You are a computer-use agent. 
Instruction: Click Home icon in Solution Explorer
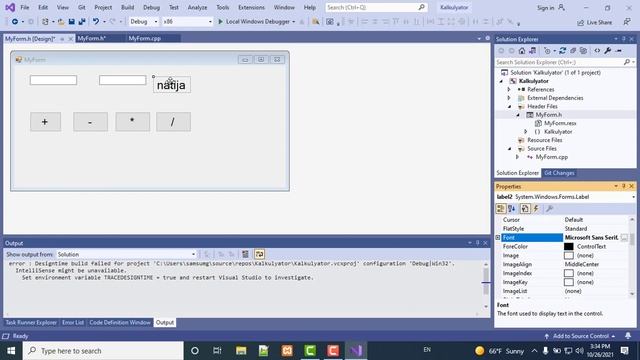click(x=522, y=51)
